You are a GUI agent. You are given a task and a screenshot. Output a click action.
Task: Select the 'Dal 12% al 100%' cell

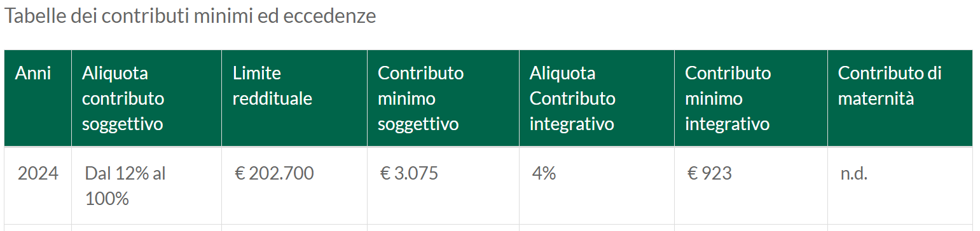147,186
